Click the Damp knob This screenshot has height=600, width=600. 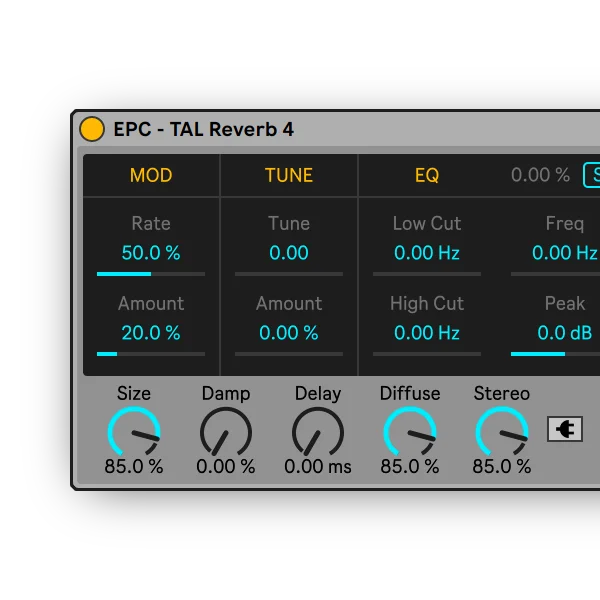(x=226, y=432)
